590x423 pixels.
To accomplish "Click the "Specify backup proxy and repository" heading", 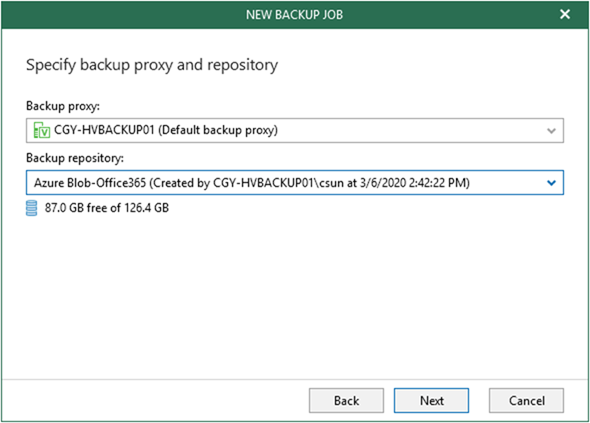I will click(152, 65).
